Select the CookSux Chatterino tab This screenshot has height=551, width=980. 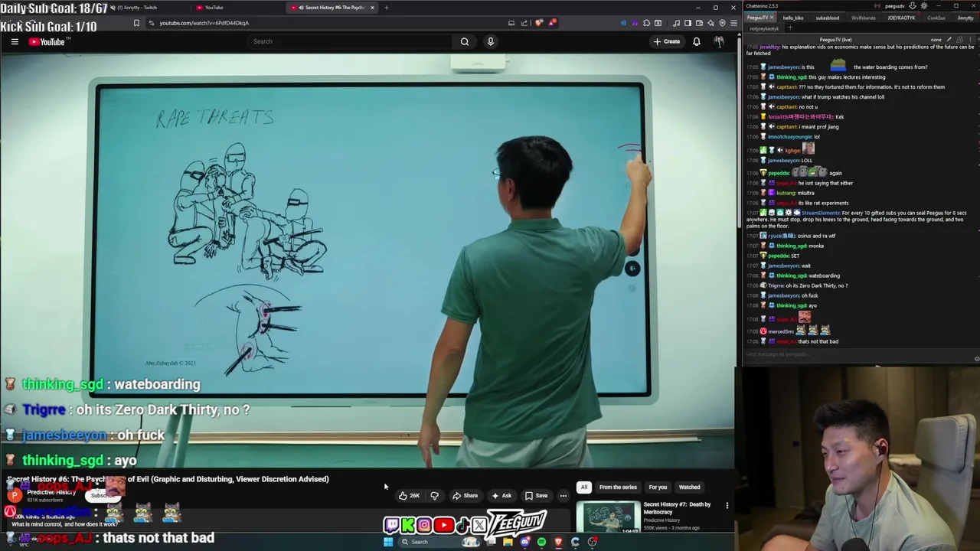point(936,18)
